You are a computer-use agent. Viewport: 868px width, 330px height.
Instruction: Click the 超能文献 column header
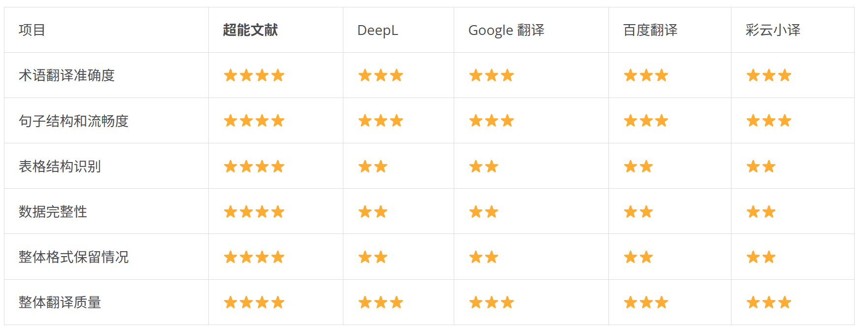coord(250,30)
